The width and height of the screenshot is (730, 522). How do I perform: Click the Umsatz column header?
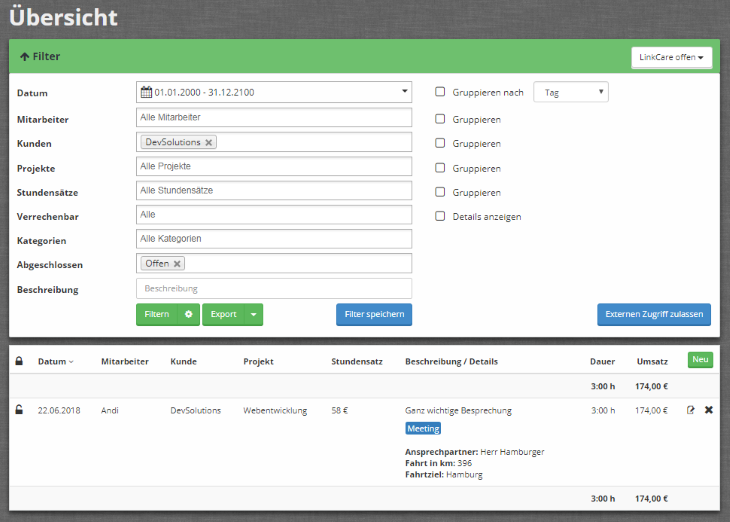[651, 361]
